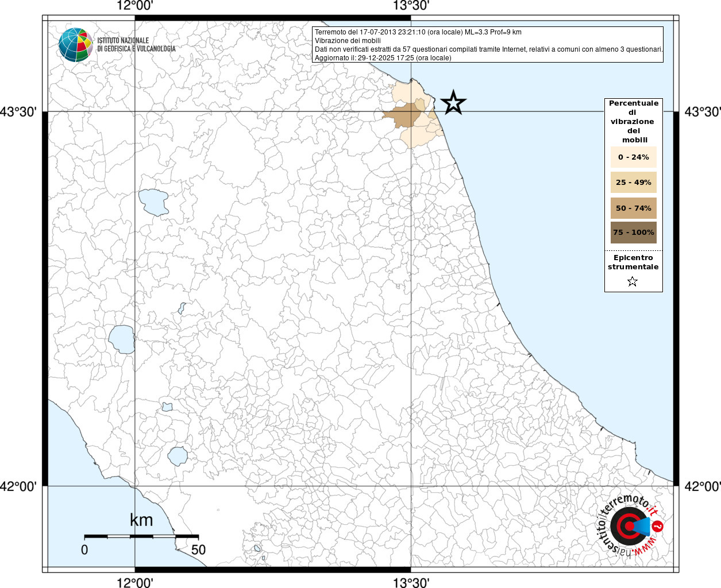Viewport: 721px width, 588px height.
Task: Click the 'Terremoto del 17-07-2013' header line
Action: pyautogui.click(x=418, y=32)
